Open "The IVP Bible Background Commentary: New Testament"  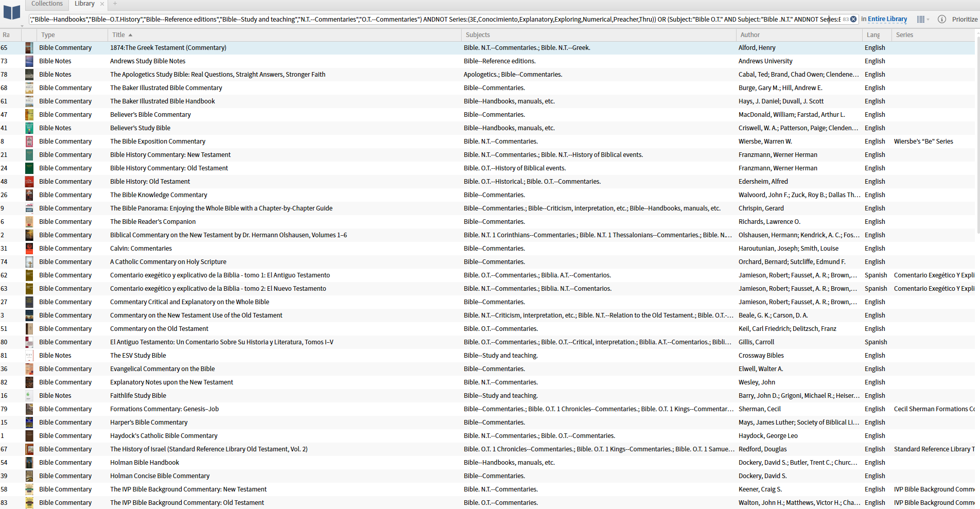[x=188, y=489]
